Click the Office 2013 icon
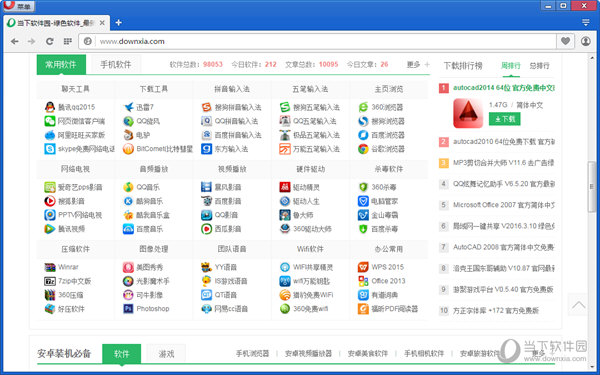 pos(363,281)
